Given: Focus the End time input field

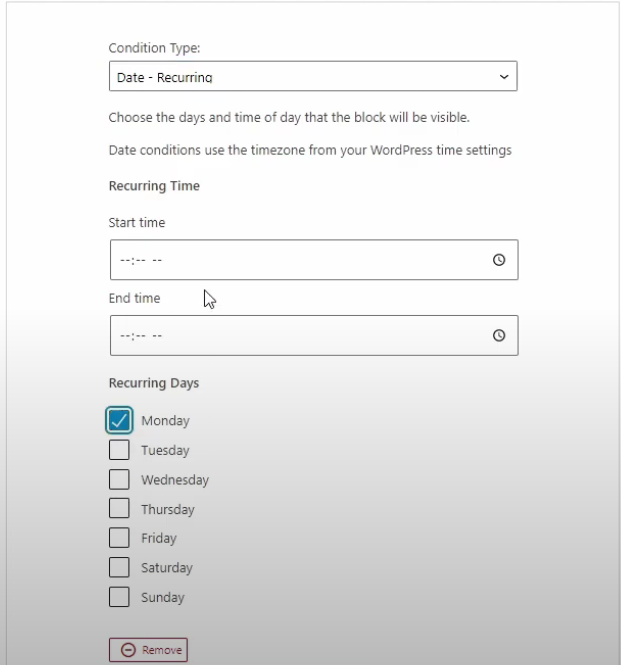Looking at the screenshot, I should pos(314,335).
